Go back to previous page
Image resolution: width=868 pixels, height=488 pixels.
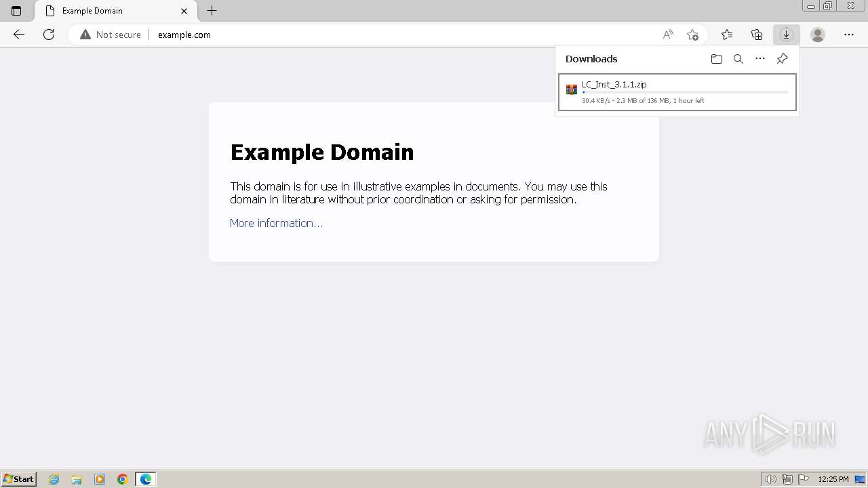(x=19, y=35)
